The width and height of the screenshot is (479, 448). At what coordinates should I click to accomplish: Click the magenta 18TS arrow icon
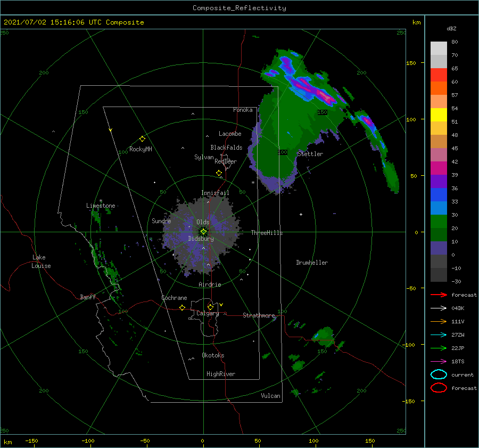(439, 362)
